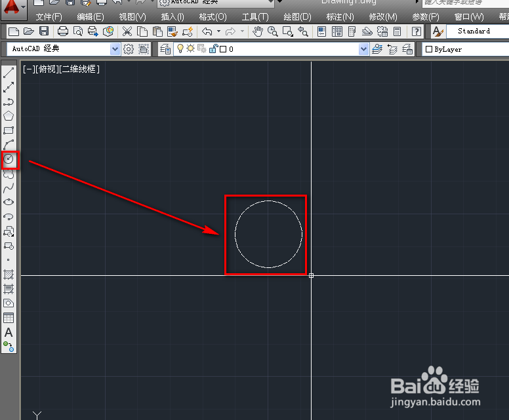
Task: Activate the Pan hand tool
Action: pyautogui.click(x=258, y=31)
